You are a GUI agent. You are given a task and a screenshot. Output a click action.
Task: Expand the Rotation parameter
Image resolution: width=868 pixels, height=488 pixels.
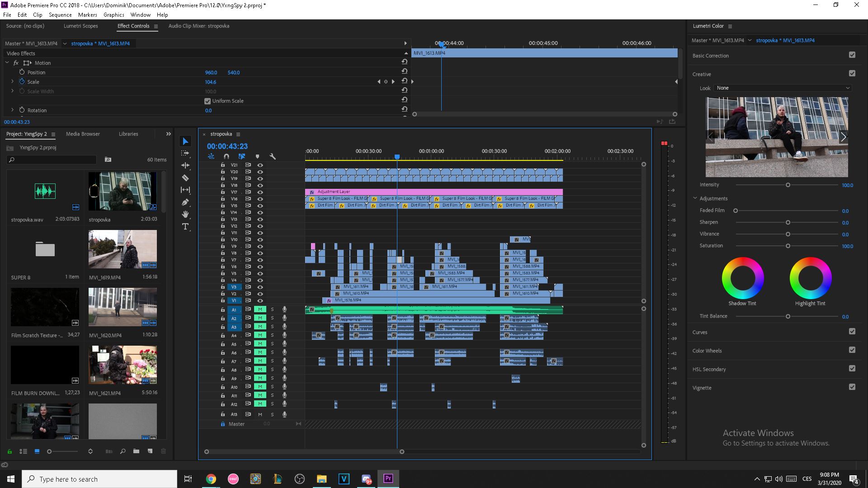[12, 110]
